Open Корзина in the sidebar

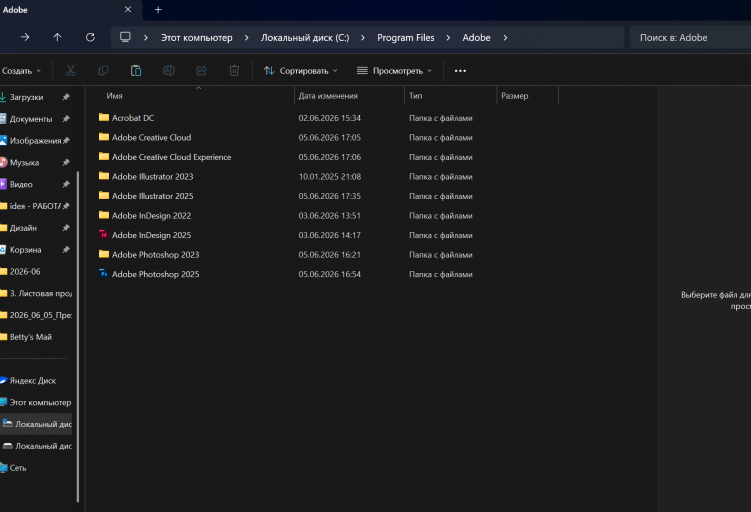pyautogui.click(x=25, y=250)
